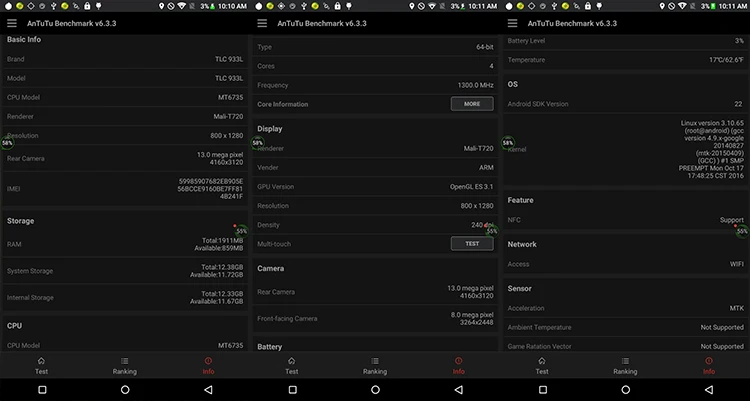Select Front-facing Camera 8.0 mega pixel row
This screenshot has height=401, width=750.
[375, 318]
